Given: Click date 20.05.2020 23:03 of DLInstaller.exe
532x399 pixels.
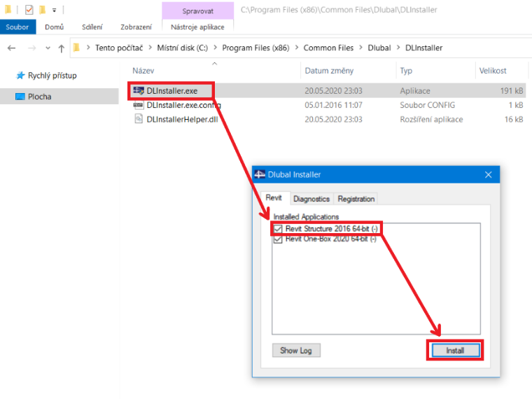Looking at the screenshot, I should click(x=333, y=91).
